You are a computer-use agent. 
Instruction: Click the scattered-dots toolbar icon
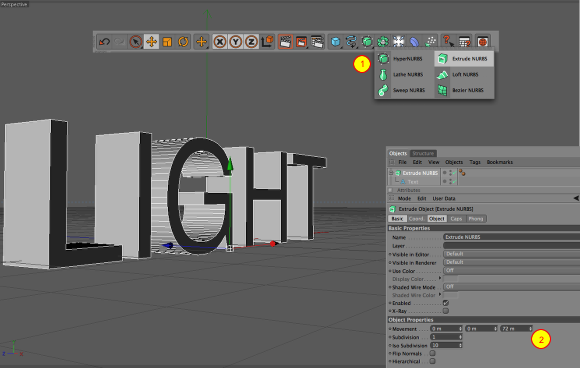point(430,42)
